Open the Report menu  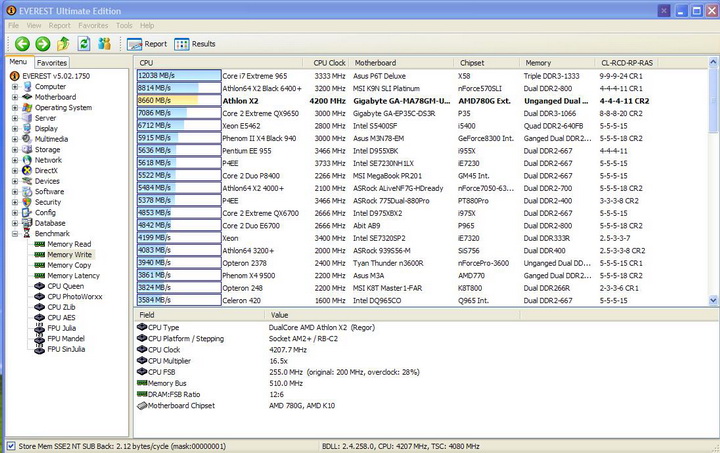60,25
